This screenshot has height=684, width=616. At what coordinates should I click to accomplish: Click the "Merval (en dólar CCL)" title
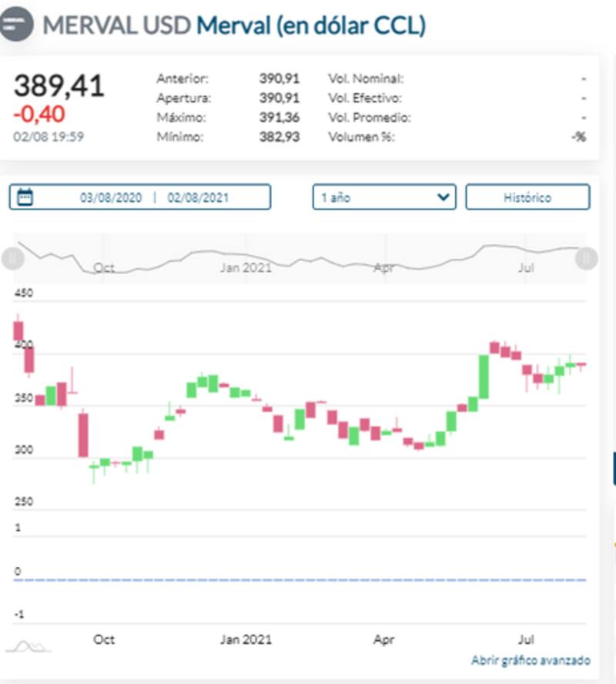[311, 25]
